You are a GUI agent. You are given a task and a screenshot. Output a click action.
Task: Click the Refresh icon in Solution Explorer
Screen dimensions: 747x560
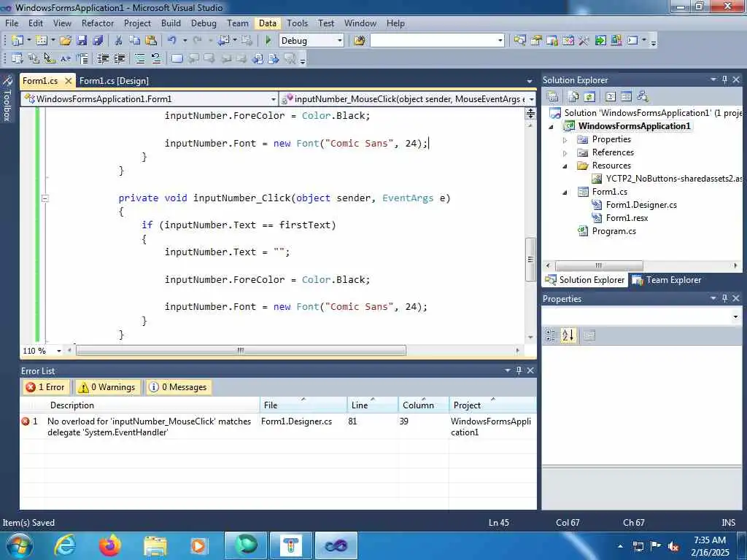tap(589, 97)
